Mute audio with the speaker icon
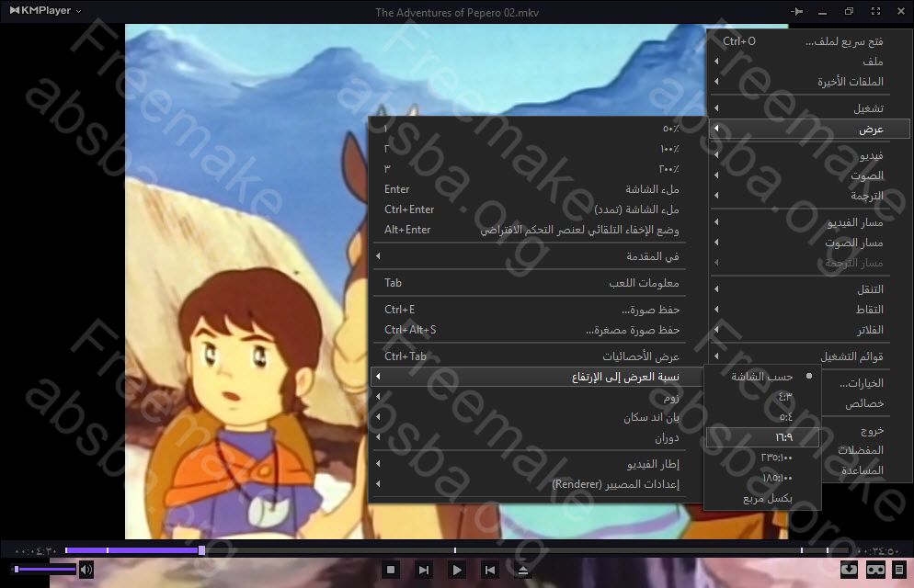Image resolution: width=914 pixels, height=588 pixels. [x=86, y=570]
